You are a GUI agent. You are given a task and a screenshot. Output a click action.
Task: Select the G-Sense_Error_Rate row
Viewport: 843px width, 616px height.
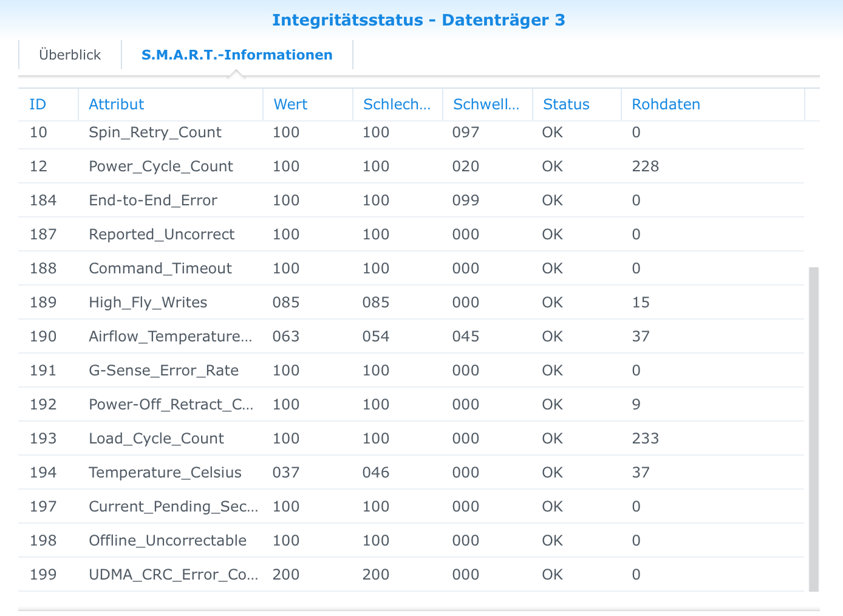point(411,371)
